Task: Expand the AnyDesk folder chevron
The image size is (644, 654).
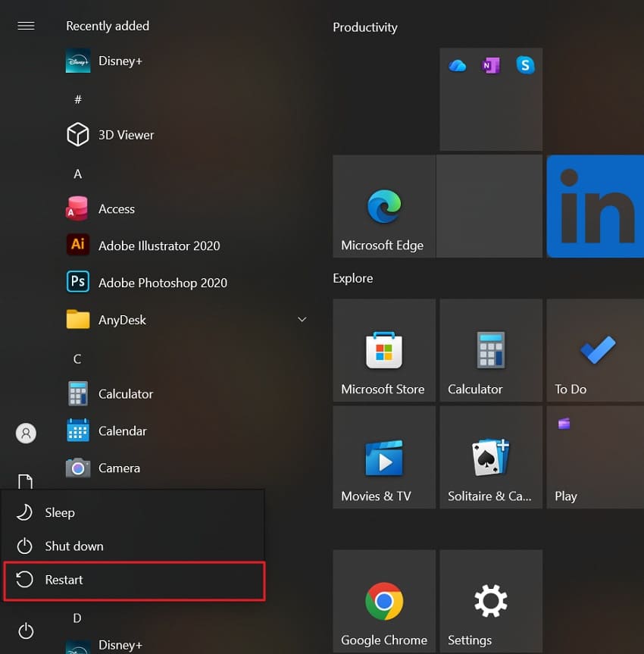Action: coord(302,320)
